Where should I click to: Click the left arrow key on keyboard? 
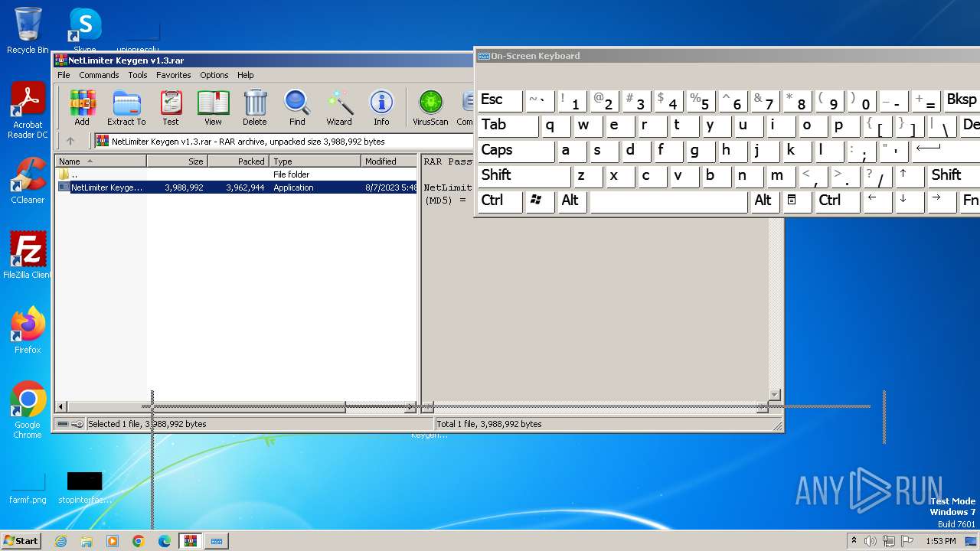click(877, 201)
